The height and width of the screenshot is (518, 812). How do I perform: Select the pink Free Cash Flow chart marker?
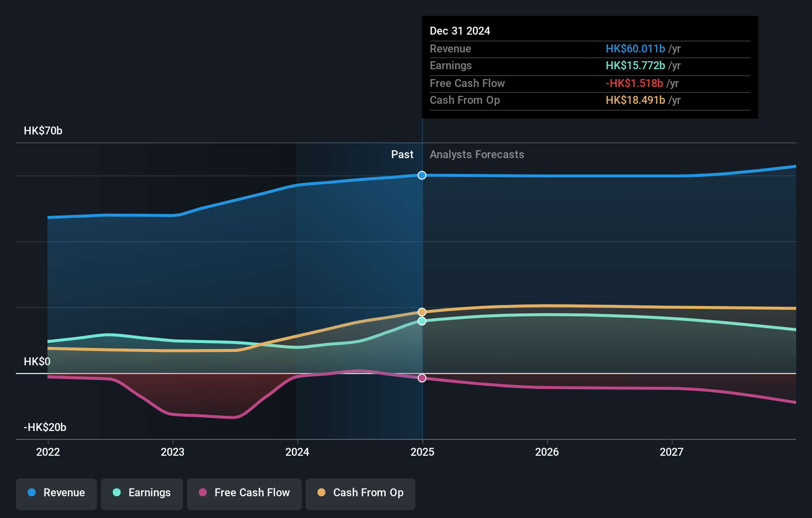422,378
